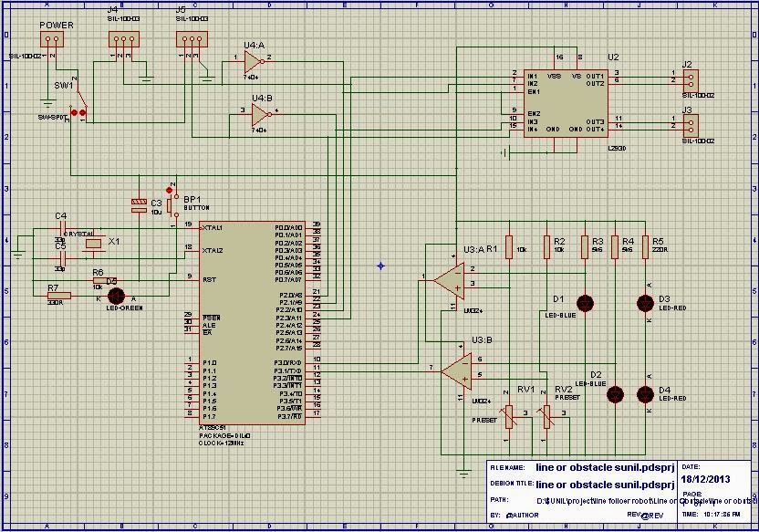Viewport: 759px width, 532px height.
Task: Click the date field showing 18/12/2013
Action: click(x=707, y=478)
